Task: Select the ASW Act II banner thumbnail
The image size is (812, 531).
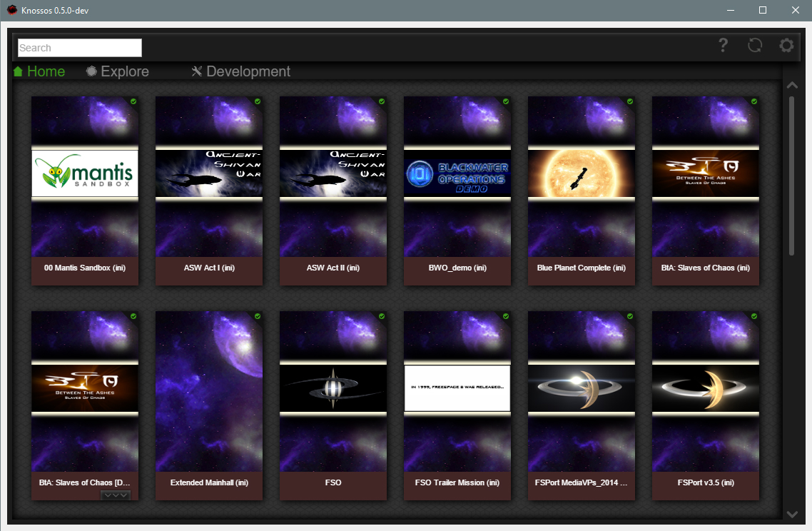Action: pyautogui.click(x=333, y=173)
